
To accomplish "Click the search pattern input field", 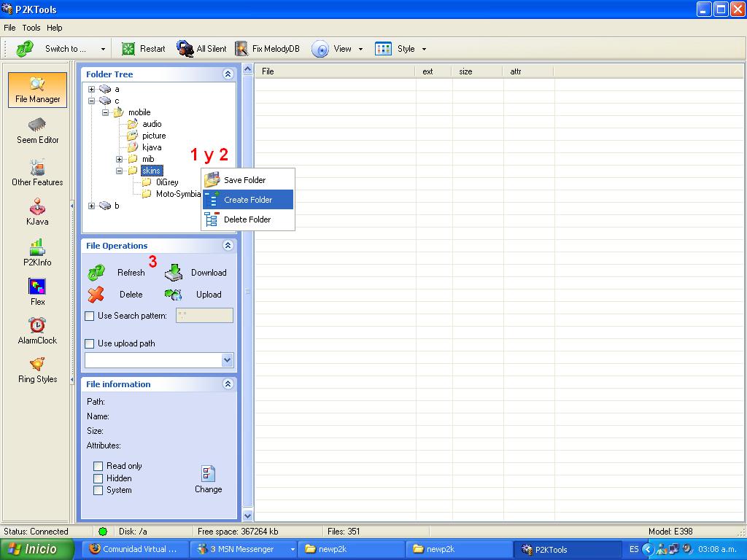I will click(x=204, y=315).
